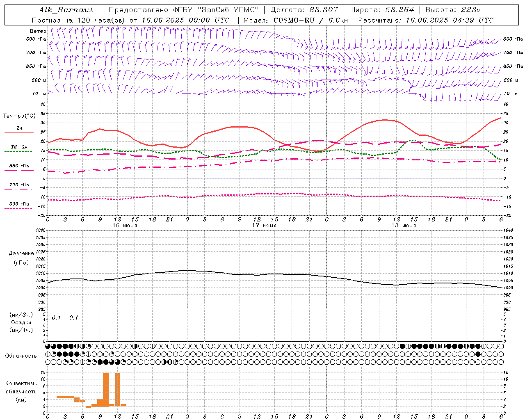The image size is (525, 420).
Task: Click the '16 июня' date label under temperature chart
Action: 125,226
